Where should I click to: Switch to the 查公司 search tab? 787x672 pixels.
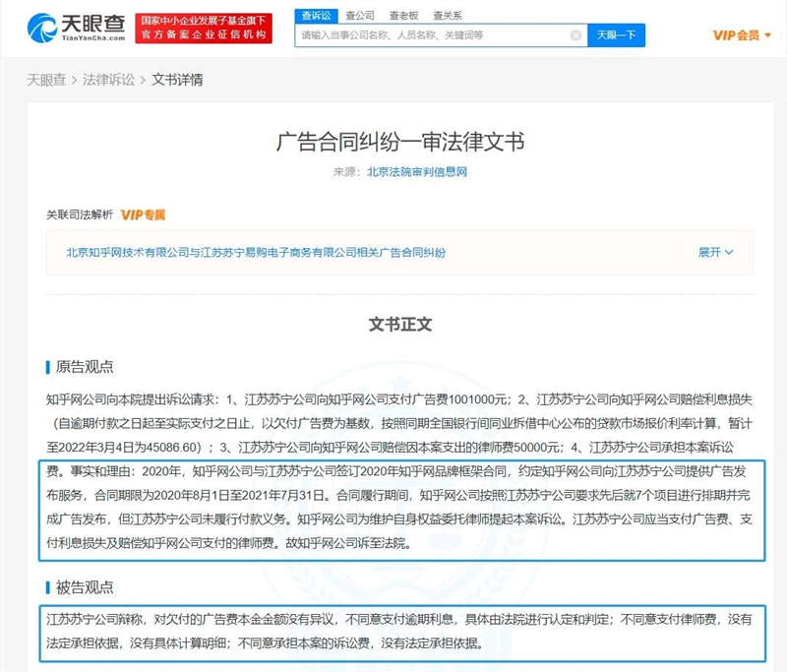click(360, 16)
